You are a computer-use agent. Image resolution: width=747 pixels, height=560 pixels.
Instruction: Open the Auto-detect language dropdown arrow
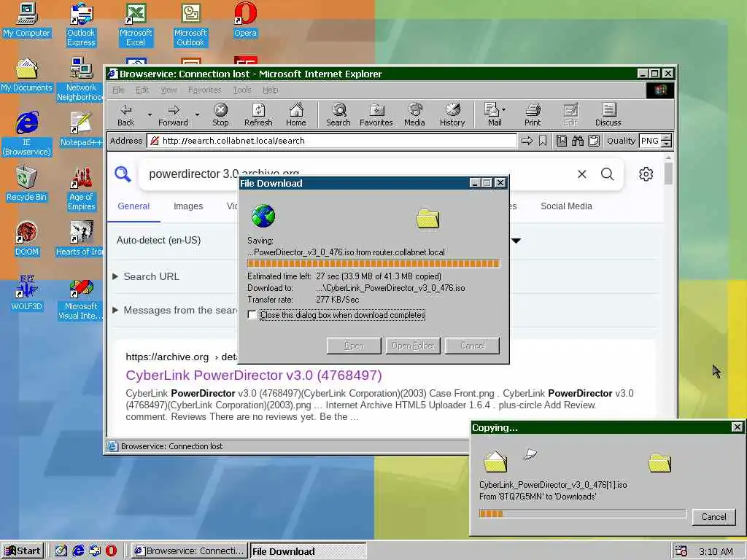point(516,241)
